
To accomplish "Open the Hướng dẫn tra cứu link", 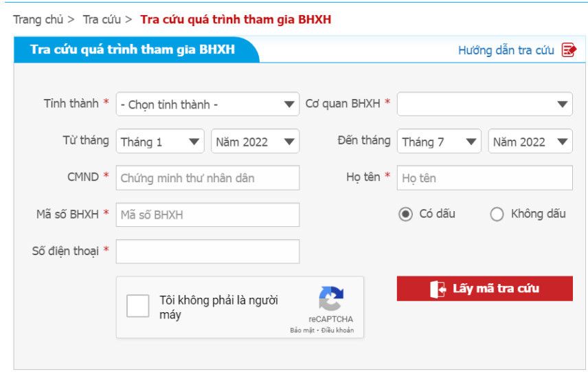I will [x=506, y=50].
